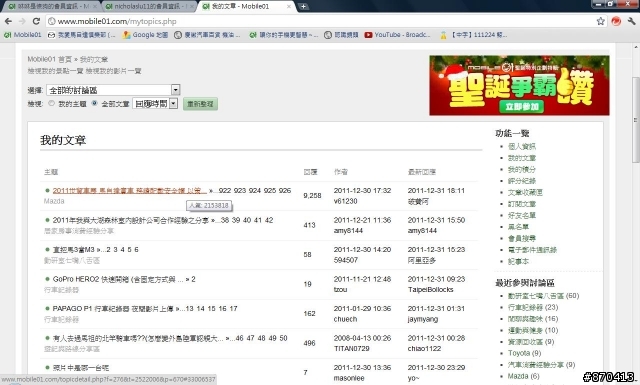The height and width of the screenshot is (385, 640).
Task: Select the 我的主題 radio button
Action: click(51, 103)
